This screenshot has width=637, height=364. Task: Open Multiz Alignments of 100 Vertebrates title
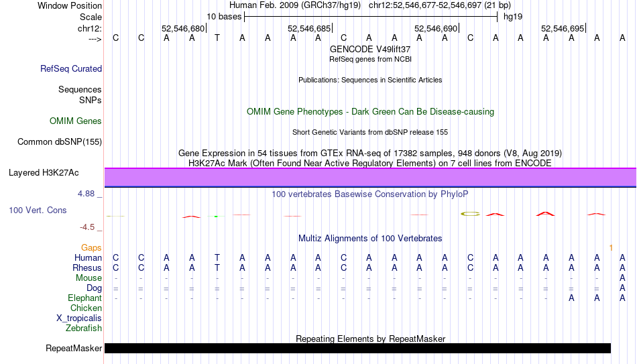(370, 239)
